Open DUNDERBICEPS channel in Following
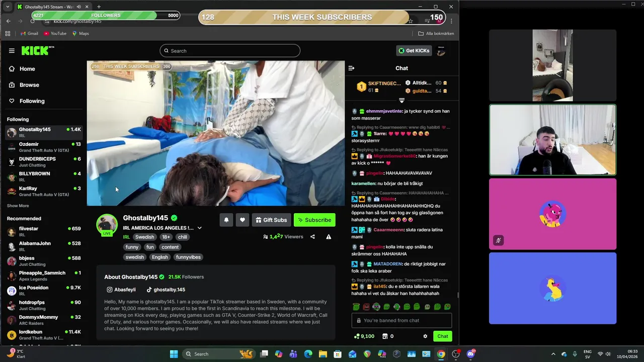 point(44,161)
